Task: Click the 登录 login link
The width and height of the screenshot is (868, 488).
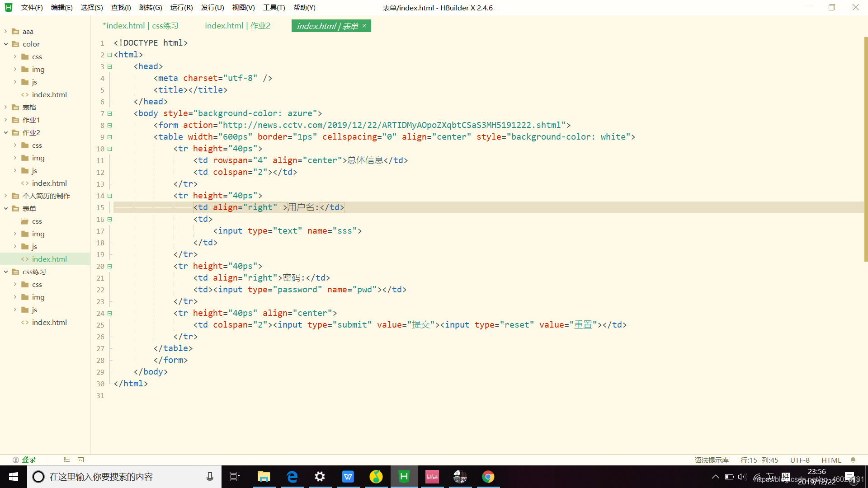Action: (29, 460)
